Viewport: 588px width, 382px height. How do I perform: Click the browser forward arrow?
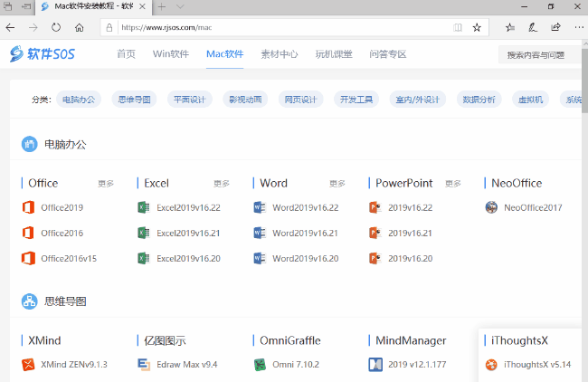[33, 27]
